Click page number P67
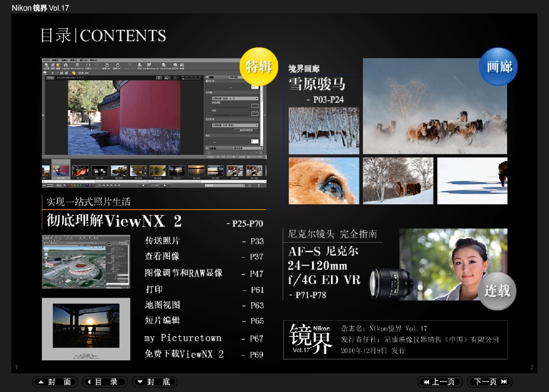Viewport: 549px width, 392px height. click(257, 339)
